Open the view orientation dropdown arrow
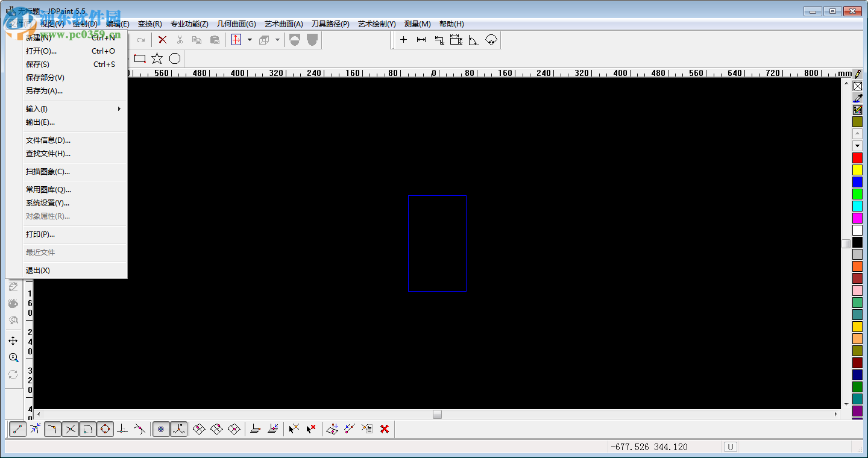Screen dimensions: 868x458 pos(250,40)
